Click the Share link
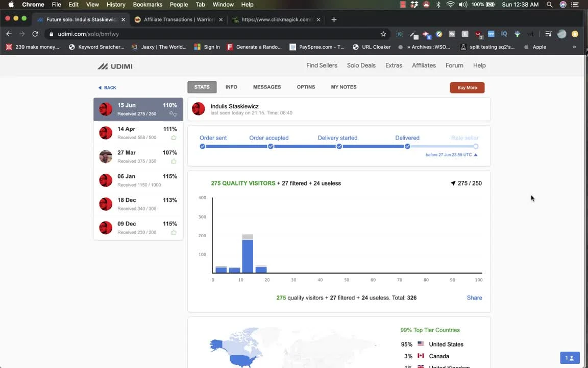 [x=474, y=298]
